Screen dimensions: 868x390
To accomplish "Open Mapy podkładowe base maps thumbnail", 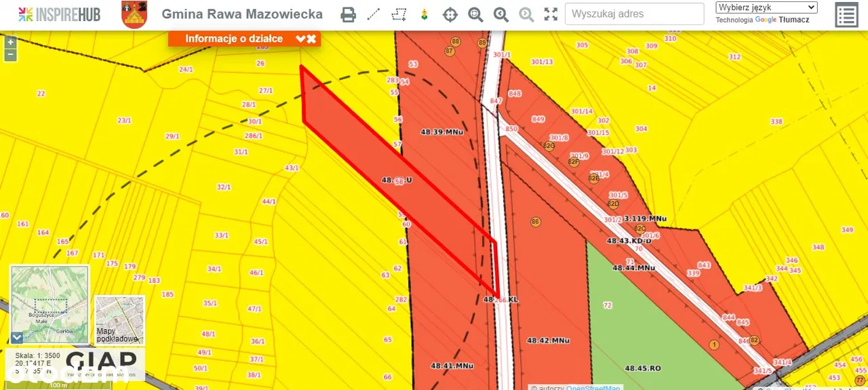I will coord(119,319).
